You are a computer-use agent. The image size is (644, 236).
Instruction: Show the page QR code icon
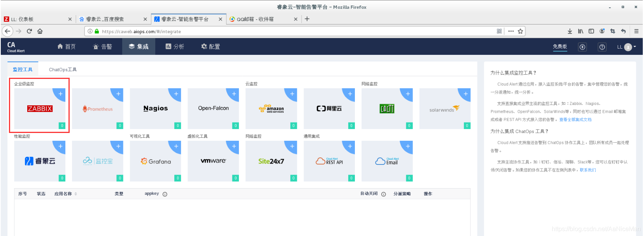(499, 31)
